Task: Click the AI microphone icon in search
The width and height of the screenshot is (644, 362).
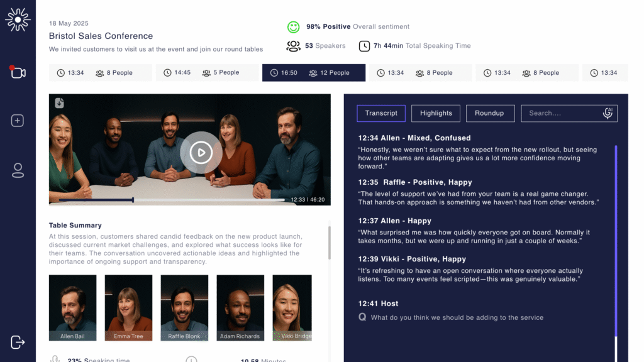Action: 608,113
